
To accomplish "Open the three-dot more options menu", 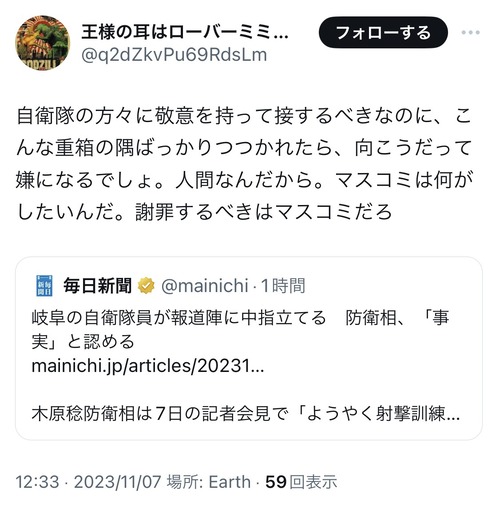I will 471,32.
